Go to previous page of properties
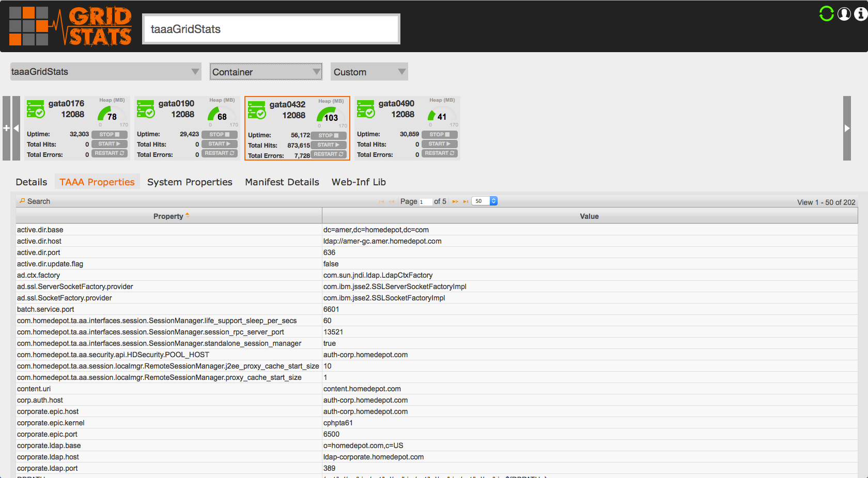 point(392,202)
